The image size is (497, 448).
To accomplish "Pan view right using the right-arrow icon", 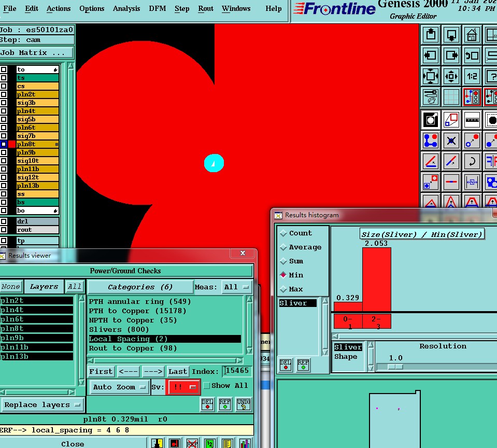I will pyautogui.click(x=451, y=55).
